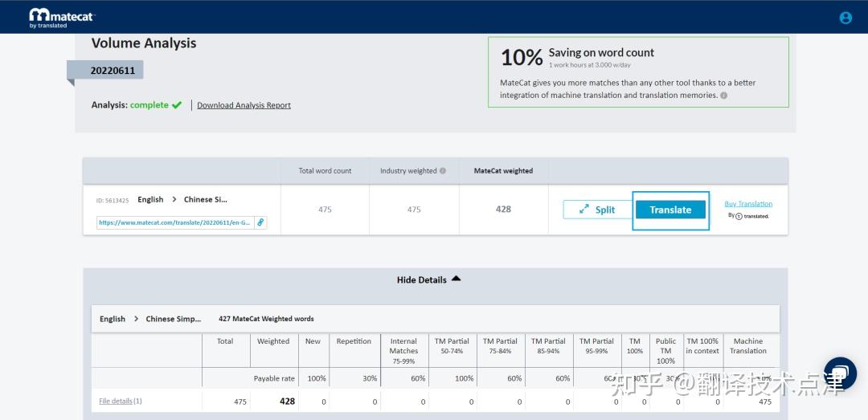
Task: Open the Buy Translation link
Action: tap(748, 204)
